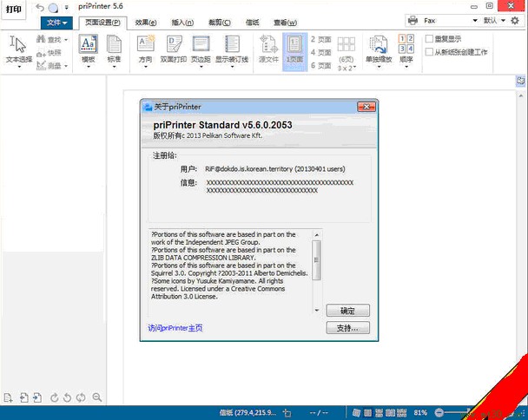This screenshot has width=528, height=420.
Task: Click the 方向 orientation icon
Action: pos(144,49)
